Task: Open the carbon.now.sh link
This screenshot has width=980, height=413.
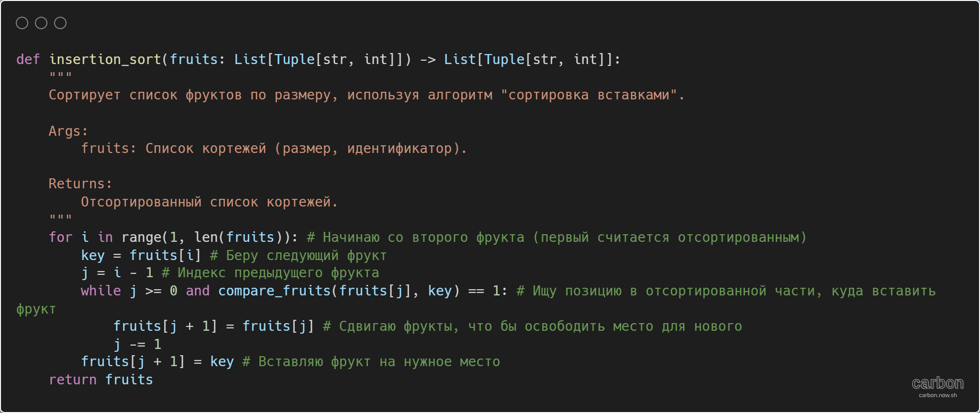Action: 937,395
